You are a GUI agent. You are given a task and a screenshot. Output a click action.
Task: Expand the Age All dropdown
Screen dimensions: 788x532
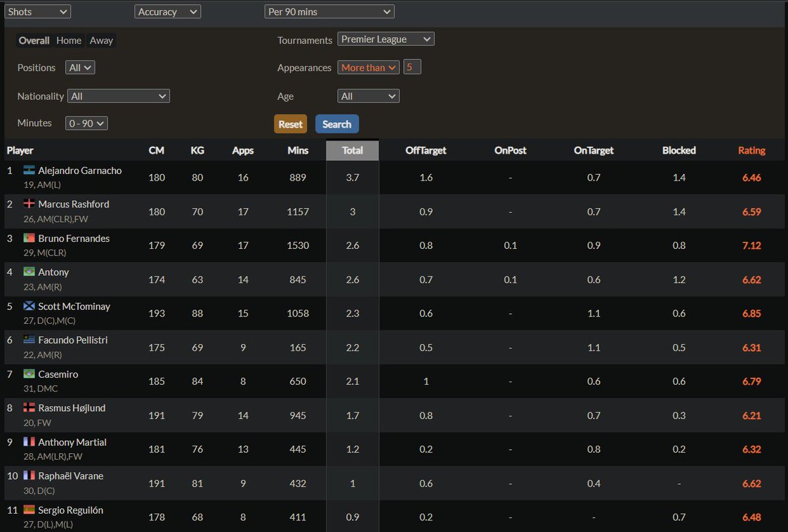[x=368, y=96]
